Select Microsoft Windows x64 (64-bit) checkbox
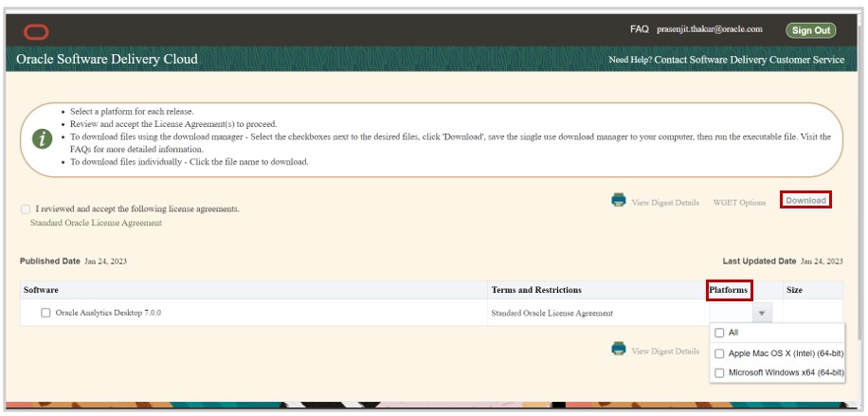This screenshot has width=868, height=416. (x=719, y=372)
